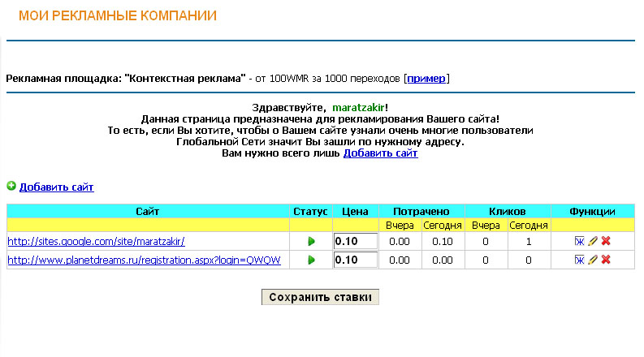The height and width of the screenshot is (357, 644).
Task: Click the green username maratzakir
Action: tap(359, 108)
